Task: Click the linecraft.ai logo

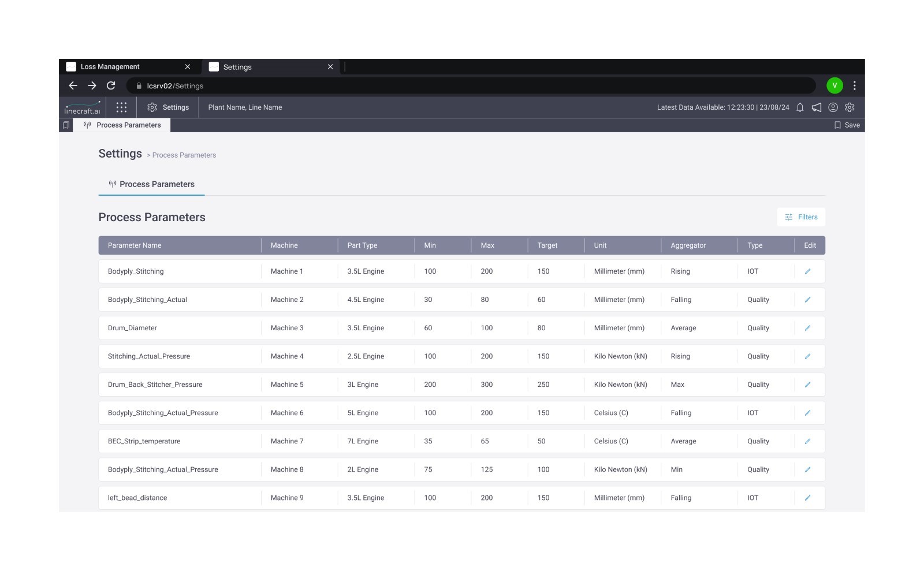Action: pyautogui.click(x=82, y=107)
